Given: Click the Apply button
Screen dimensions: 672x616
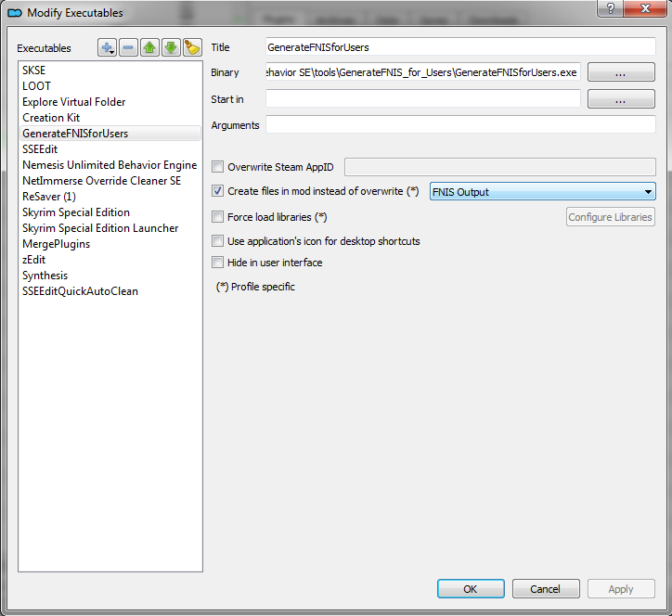Looking at the screenshot, I should tap(621, 589).
